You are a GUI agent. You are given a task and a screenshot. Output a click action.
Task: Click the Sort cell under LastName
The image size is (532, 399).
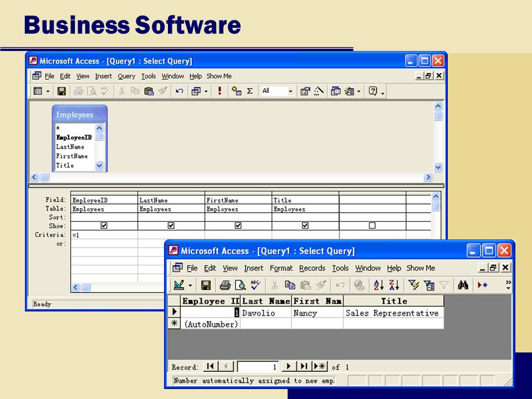[171, 217]
